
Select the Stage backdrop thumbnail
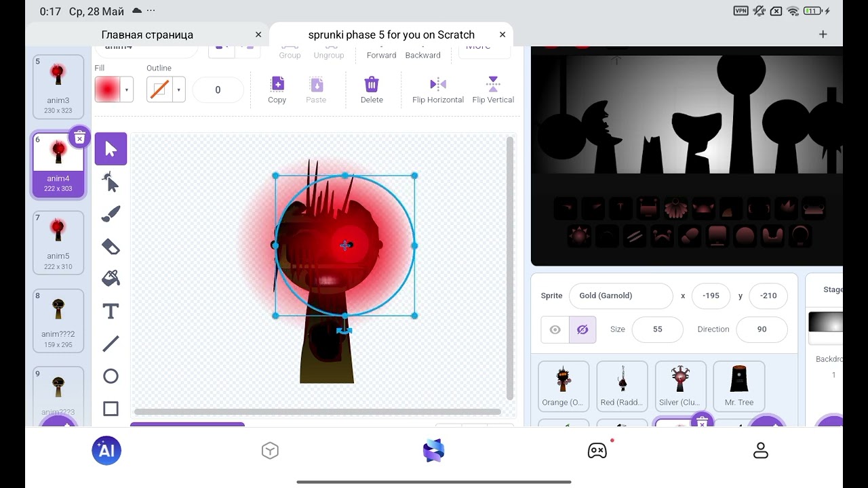(x=826, y=328)
